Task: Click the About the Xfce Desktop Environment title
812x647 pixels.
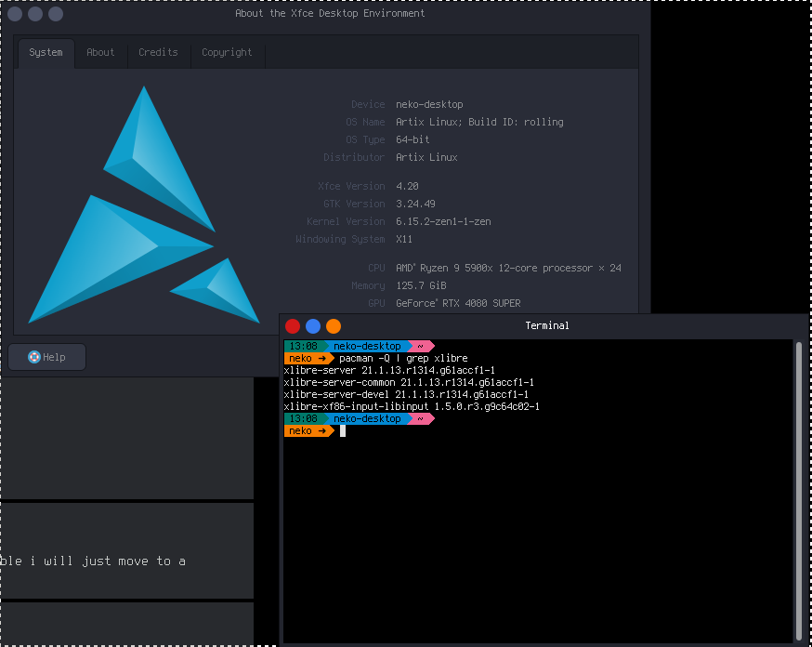Action: [330, 13]
